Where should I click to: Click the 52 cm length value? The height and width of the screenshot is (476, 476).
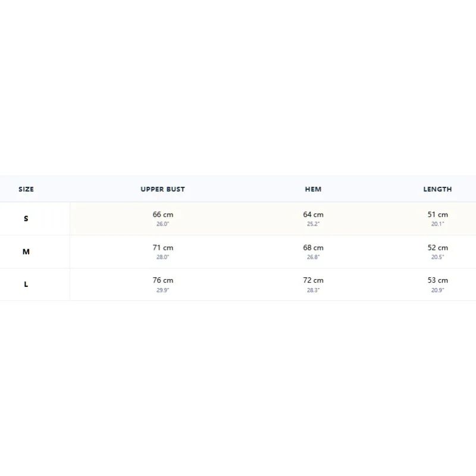(x=437, y=248)
